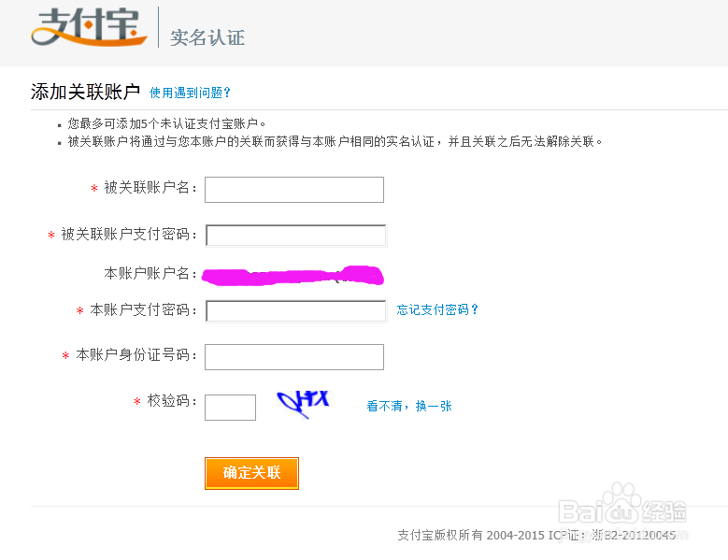Click the 添加关联账户 page heading
The width and height of the screenshot is (728, 560).
tap(85, 92)
